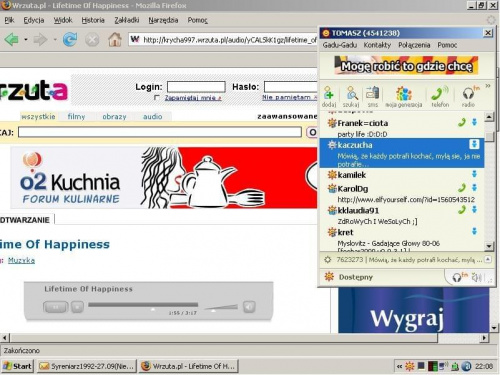500x375 pixels.
Task: Toggle the sound icon in Gadu-Gadu status bar
Action: point(477,277)
